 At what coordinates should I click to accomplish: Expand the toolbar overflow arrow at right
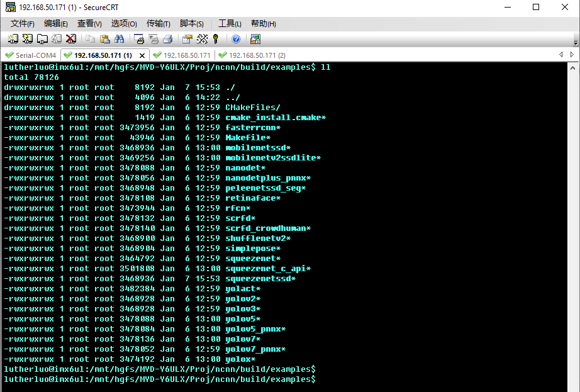click(576, 43)
